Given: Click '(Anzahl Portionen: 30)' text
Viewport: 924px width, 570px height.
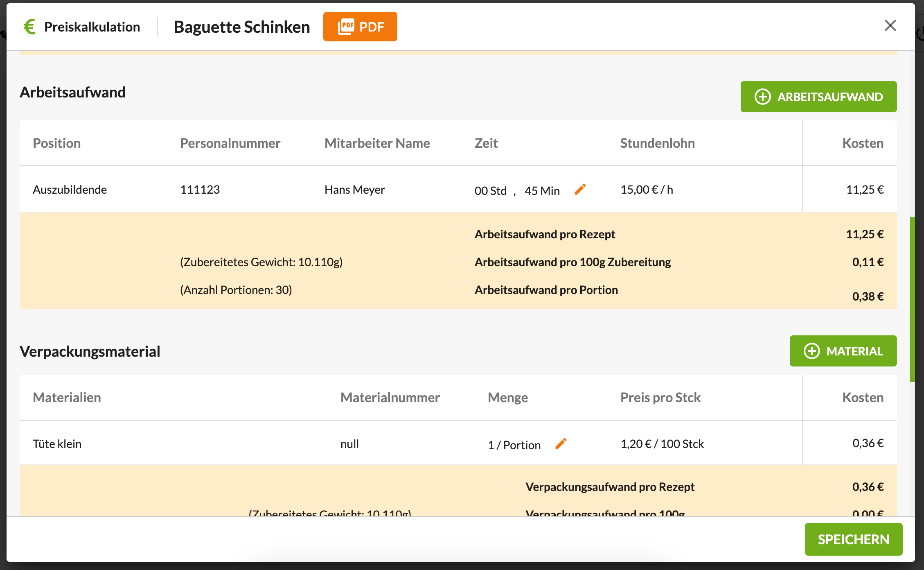Looking at the screenshot, I should [x=236, y=290].
